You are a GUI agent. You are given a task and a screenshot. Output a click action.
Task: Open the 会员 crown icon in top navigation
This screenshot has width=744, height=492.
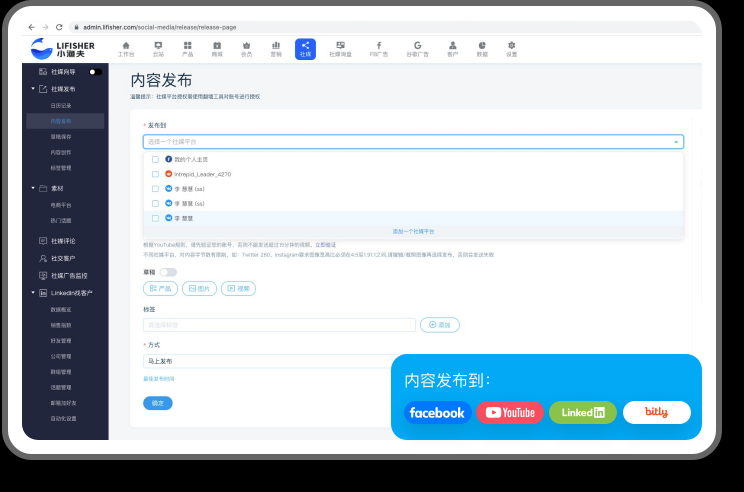(246, 49)
